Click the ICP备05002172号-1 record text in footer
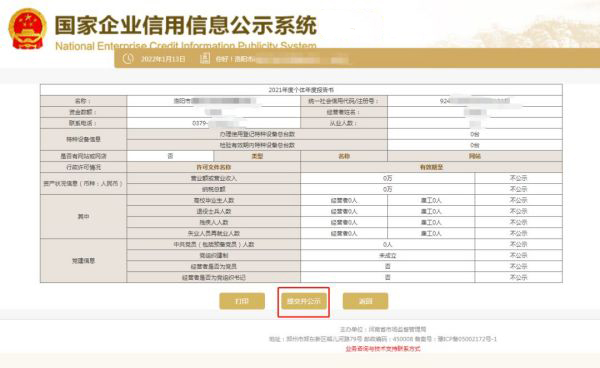 467,339
